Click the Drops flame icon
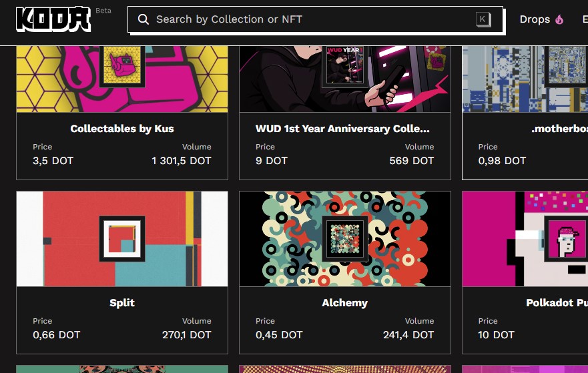 559,19
